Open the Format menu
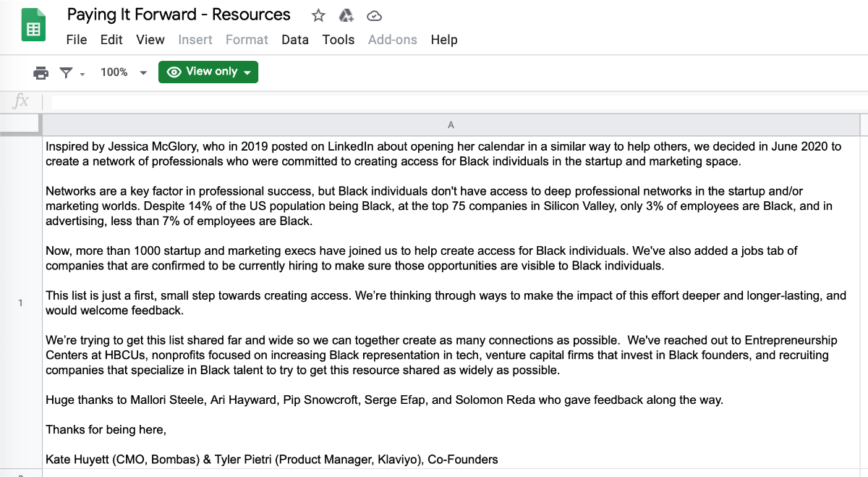This screenshot has width=868, height=477. [x=247, y=40]
